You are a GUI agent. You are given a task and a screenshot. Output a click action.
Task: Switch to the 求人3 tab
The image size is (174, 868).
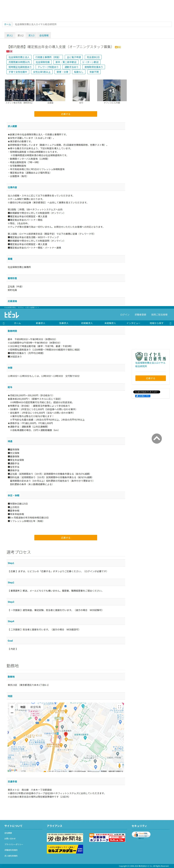click(31, 35)
